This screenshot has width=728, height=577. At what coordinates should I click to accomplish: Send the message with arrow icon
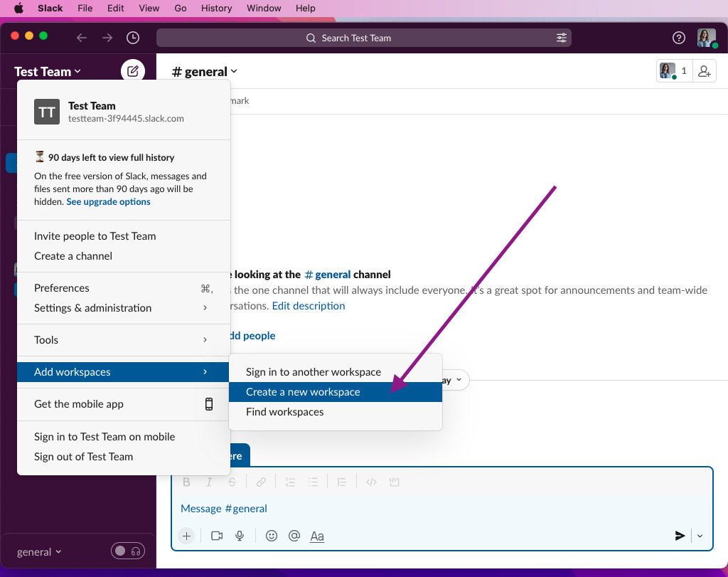pyautogui.click(x=680, y=536)
